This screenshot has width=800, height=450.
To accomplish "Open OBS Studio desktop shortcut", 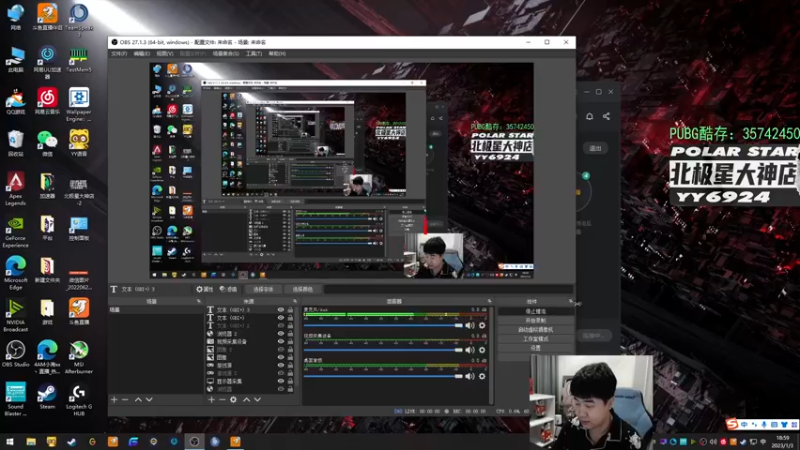I will tap(15, 354).
